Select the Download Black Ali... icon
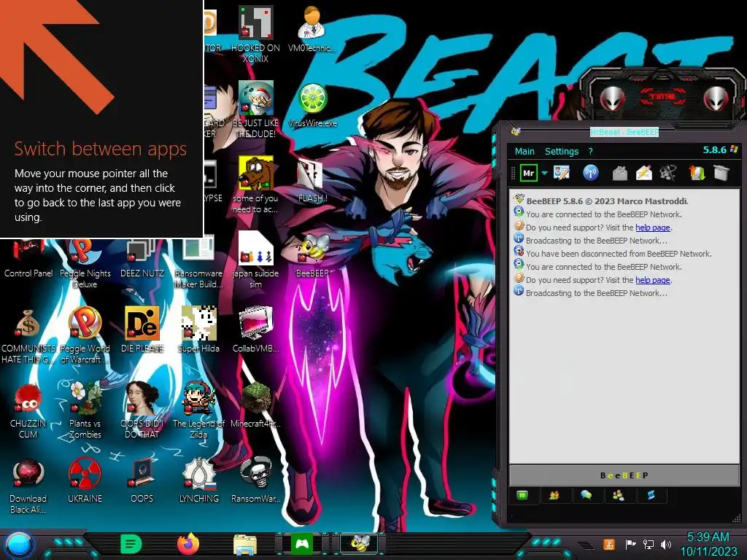Viewport: 747px width, 560px height. (28, 486)
